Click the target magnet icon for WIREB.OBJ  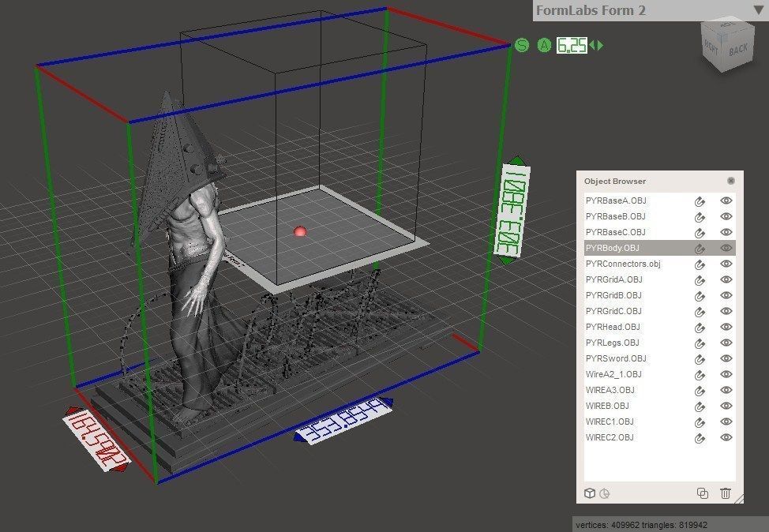coord(700,406)
